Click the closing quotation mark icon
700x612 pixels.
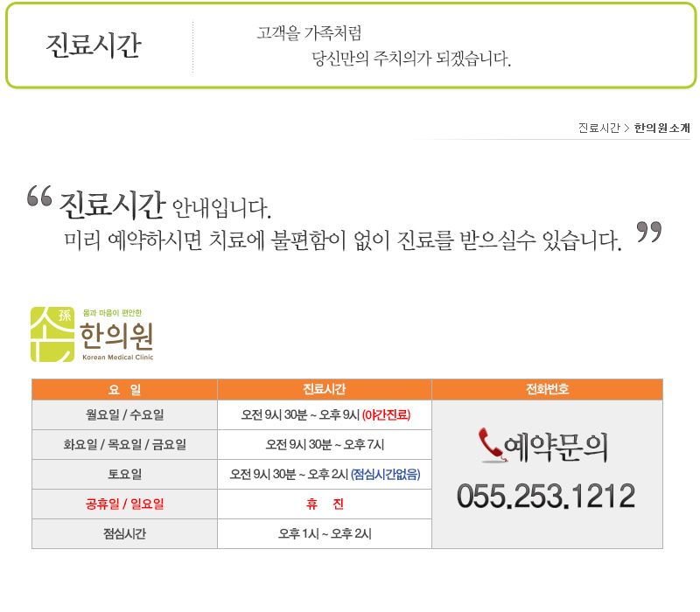[x=648, y=233]
